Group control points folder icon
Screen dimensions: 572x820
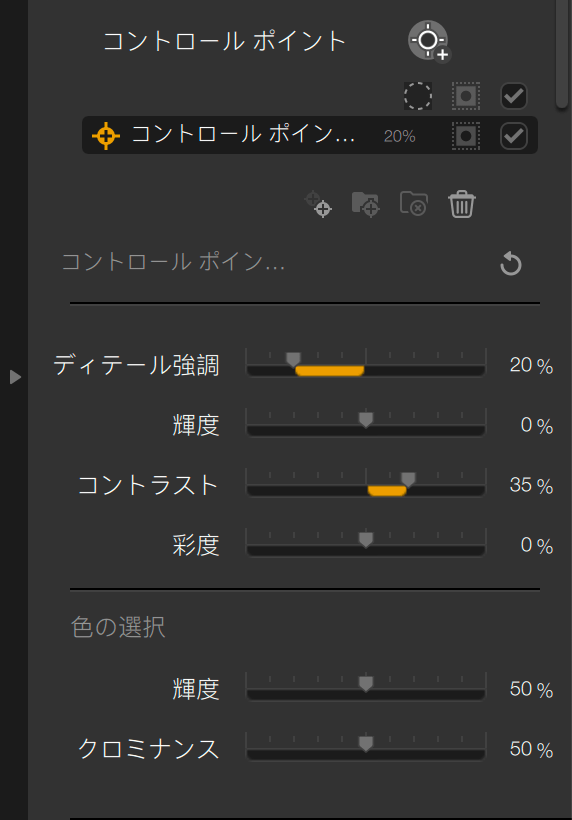365,204
